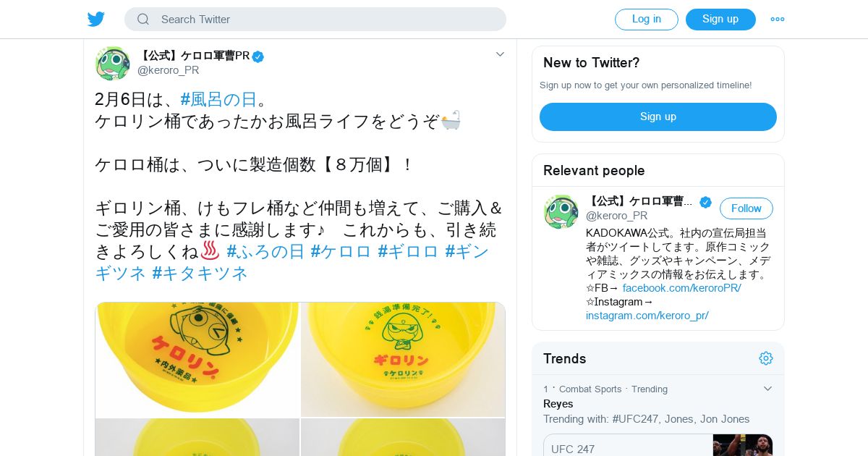Click the search magnifier icon

click(x=142, y=20)
